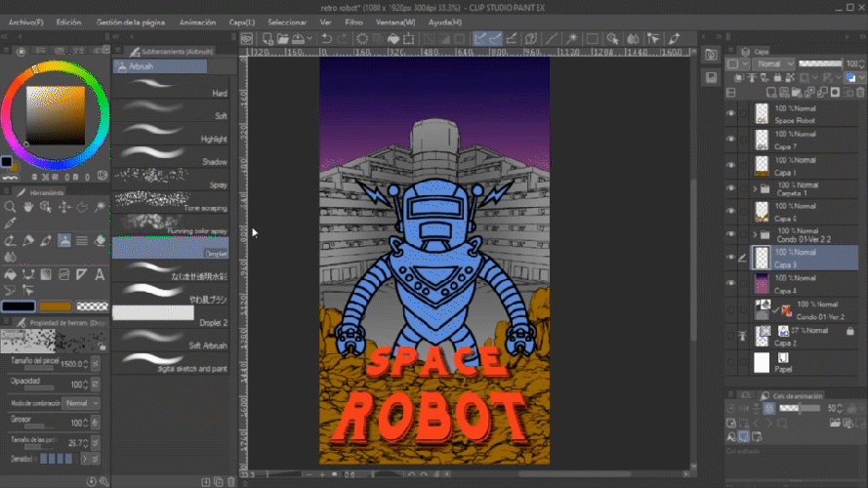This screenshot has width=868, height=488.
Task: Select the Auto select magic wand tool
Action: [x=101, y=207]
